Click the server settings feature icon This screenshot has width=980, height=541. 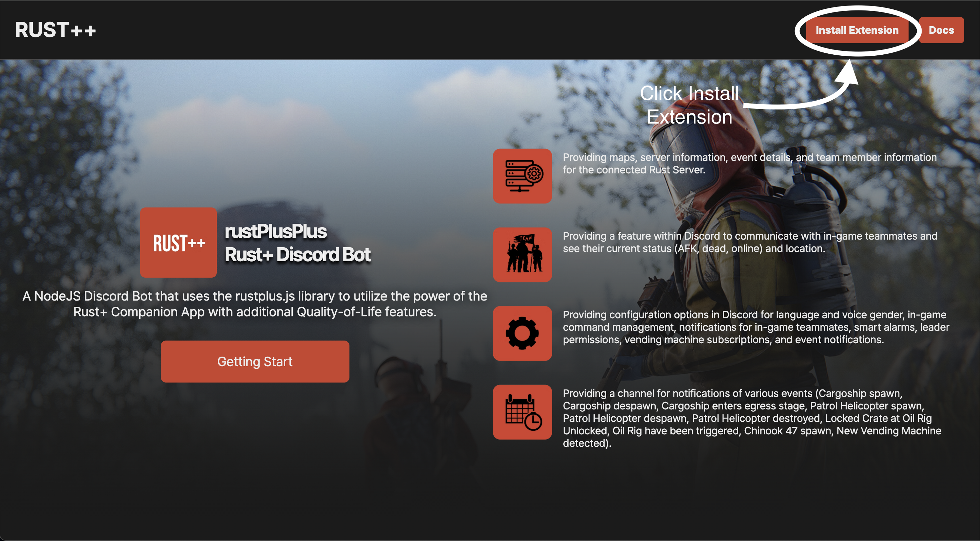pyautogui.click(x=522, y=176)
